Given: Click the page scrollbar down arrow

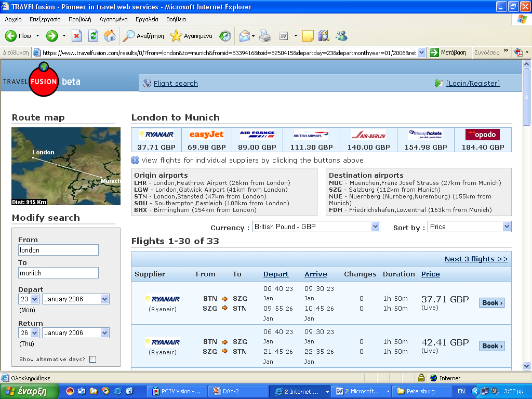Looking at the screenshot, I should [526, 366].
